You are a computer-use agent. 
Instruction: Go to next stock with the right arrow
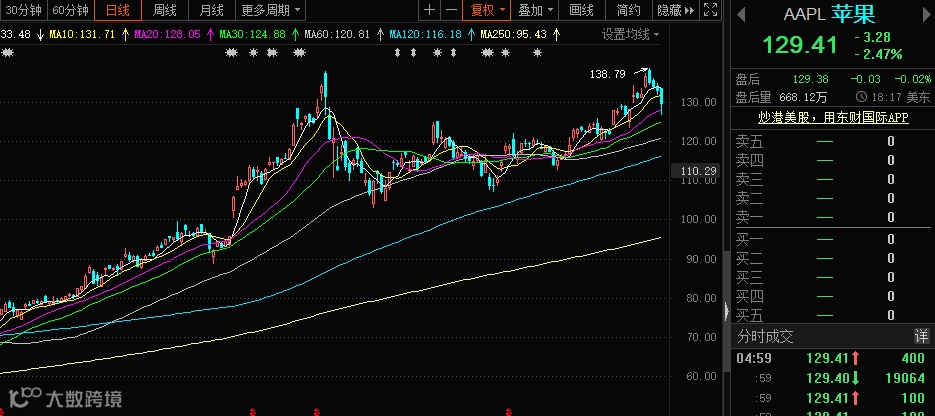coord(928,15)
